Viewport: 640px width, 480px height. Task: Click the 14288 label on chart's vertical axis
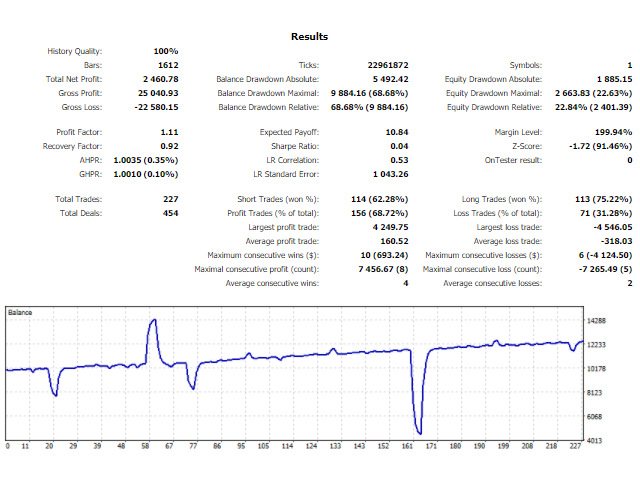coord(596,321)
